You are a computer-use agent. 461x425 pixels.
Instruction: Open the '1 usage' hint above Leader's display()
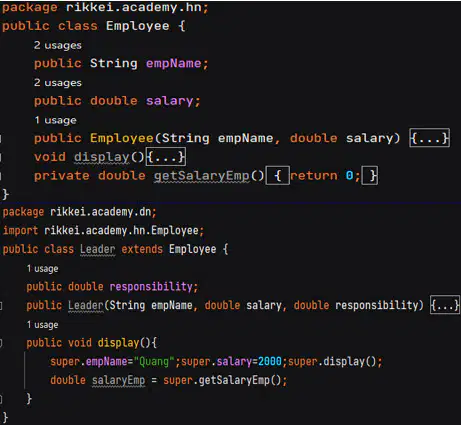click(42, 324)
